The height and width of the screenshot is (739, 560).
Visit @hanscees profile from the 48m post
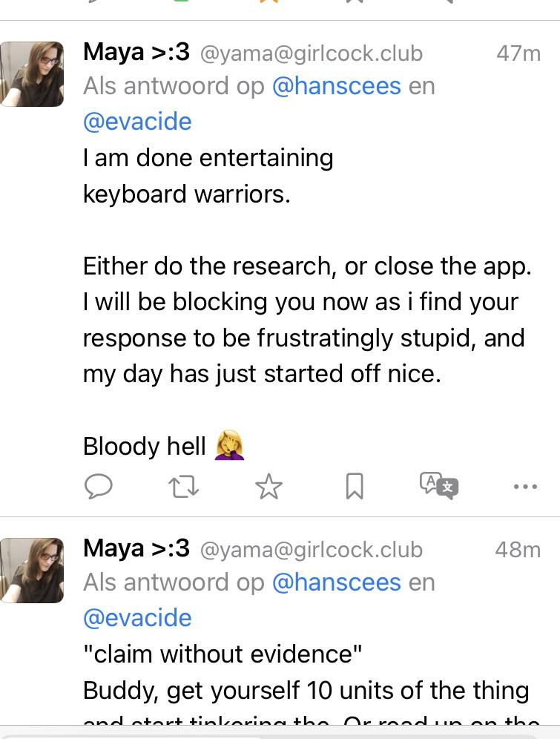pyautogui.click(x=336, y=582)
